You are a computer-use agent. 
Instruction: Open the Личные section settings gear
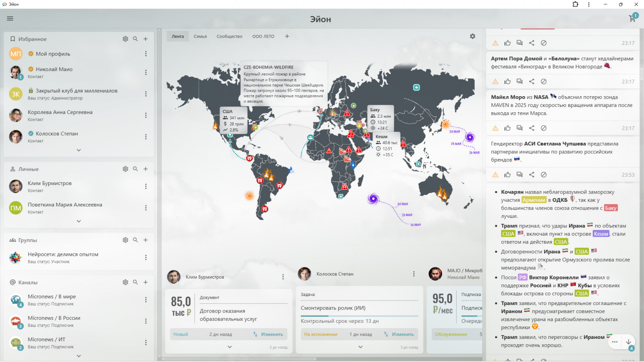(125, 169)
